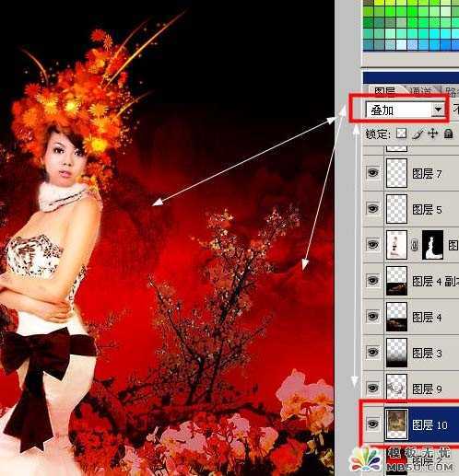Select the 图层 4 layer name
The image size is (459, 476).
[x=427, y=318]
